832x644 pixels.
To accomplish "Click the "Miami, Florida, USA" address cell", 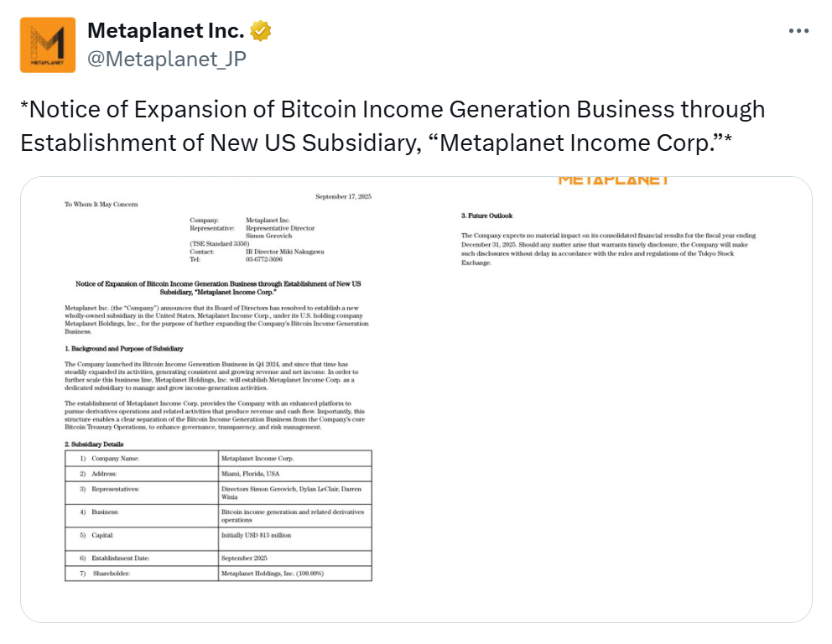I will 250,474.
